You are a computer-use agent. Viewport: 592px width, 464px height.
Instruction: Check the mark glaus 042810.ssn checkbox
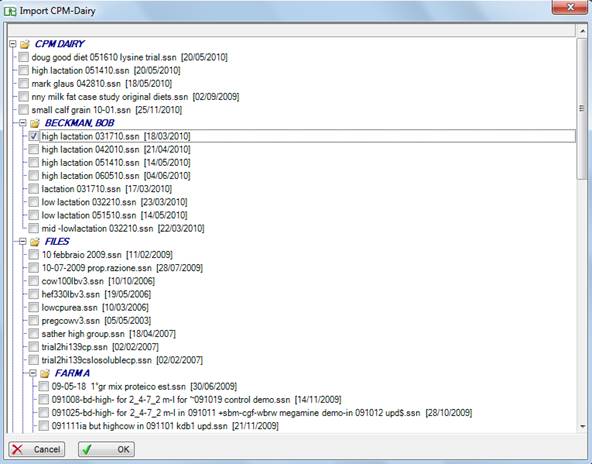pos(23,83)
